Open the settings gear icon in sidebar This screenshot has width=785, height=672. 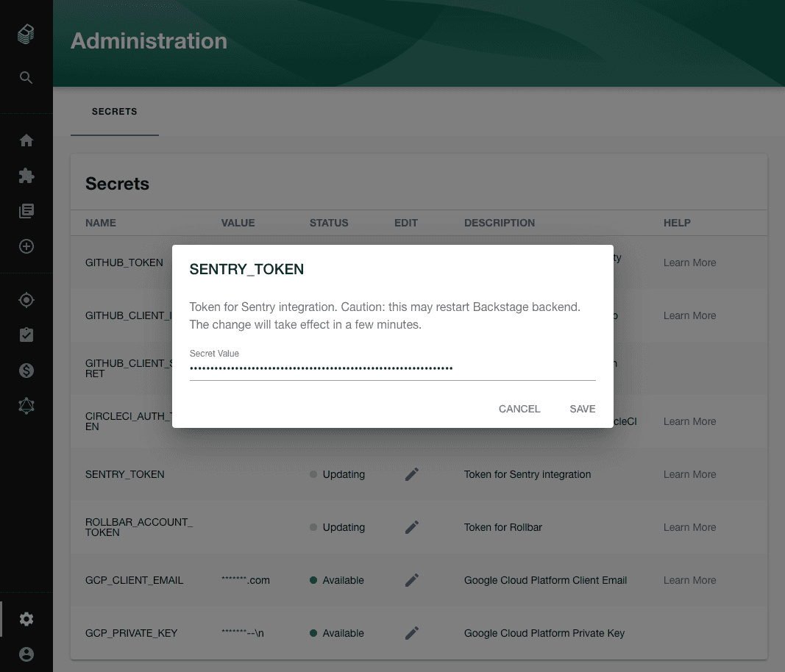click(x=26, y=619)
